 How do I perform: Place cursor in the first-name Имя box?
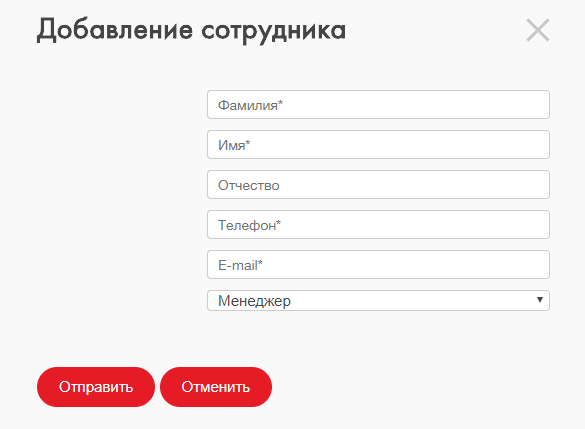point(378,144)
